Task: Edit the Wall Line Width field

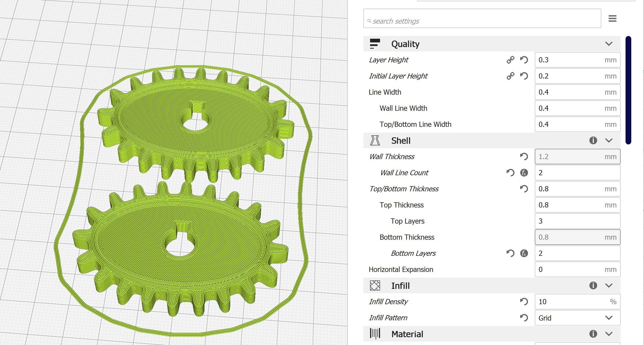Action: pos(577,108)
